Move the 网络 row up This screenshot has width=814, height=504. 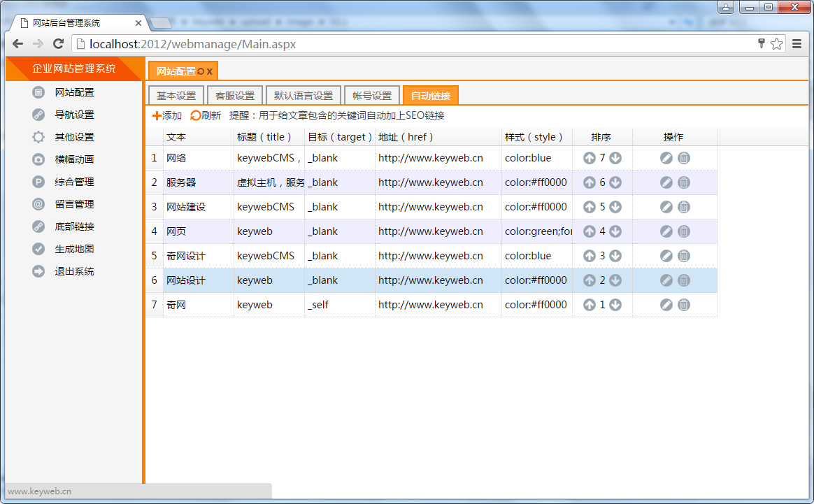coord(590,158)
